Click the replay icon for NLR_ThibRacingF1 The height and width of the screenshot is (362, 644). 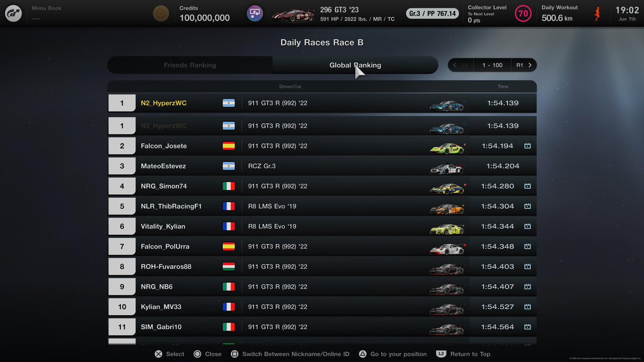tap(527, 206)
